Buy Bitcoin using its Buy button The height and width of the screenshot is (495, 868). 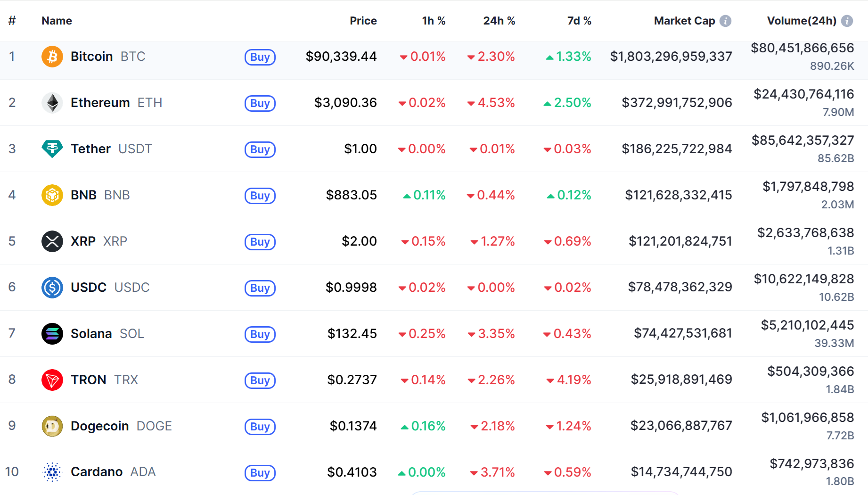click(260, 57)
